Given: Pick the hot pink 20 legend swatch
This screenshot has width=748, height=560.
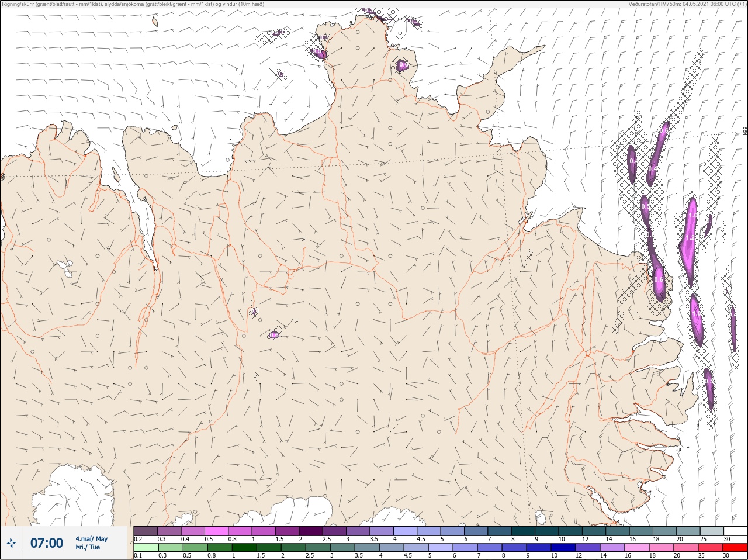Looking at the screenshot, I should (x=686, y=548).
